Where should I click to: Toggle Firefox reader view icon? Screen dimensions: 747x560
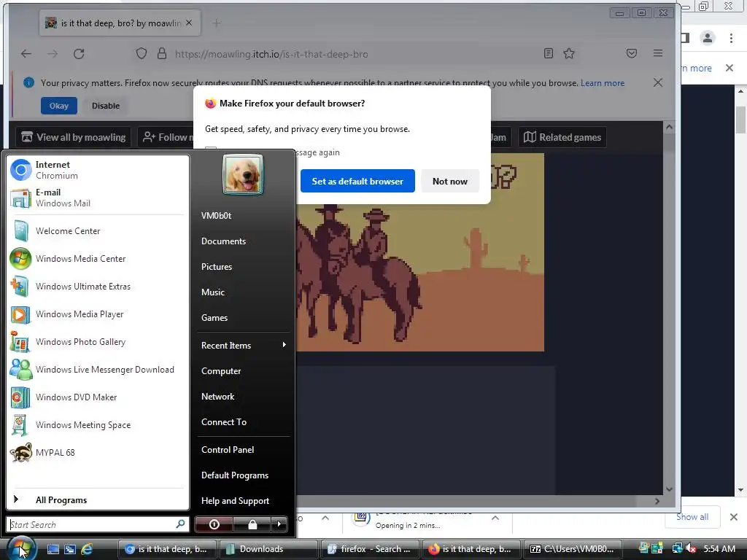tap(549, 53)
